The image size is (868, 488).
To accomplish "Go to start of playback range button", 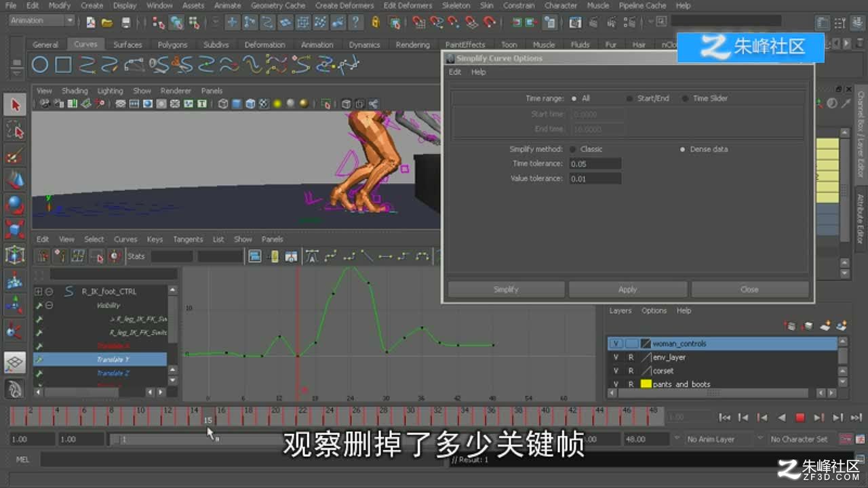I will coord(725,418).
